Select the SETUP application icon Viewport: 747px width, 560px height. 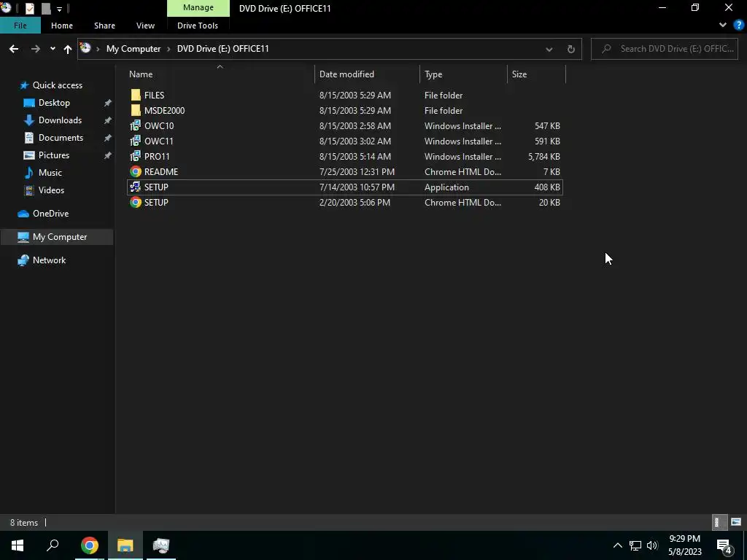(136, 187)
